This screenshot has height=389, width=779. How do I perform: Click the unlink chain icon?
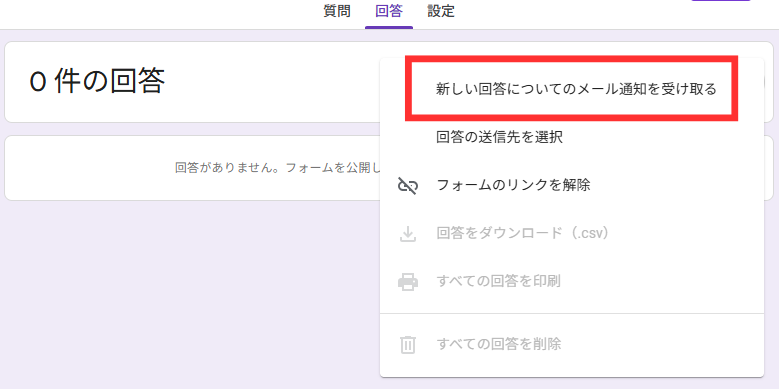tap(408, 186)
